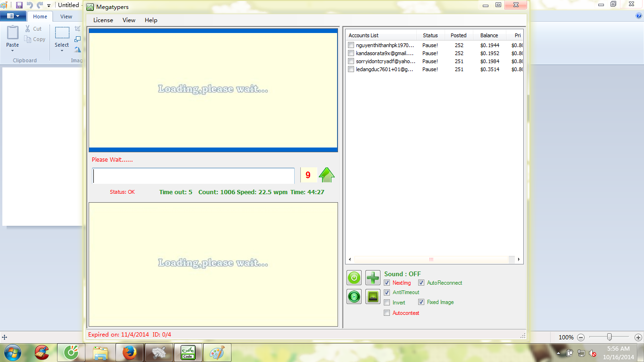Image resolution: width=644 pixels, height=362 pixels.
Task: Open the Help menu in Megatypers
Action: pos(151,20)
